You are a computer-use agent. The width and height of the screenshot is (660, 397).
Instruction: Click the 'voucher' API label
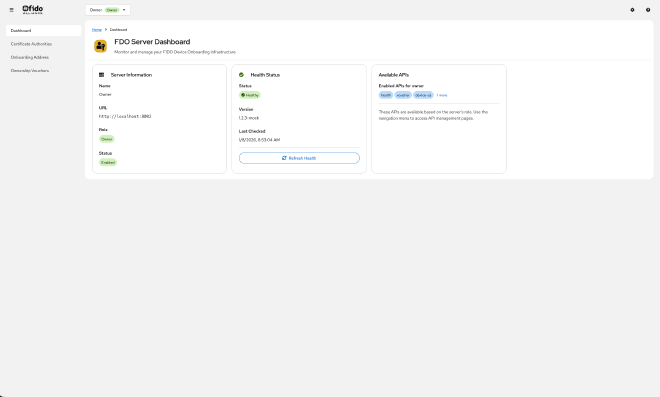pyautogui.click(x=403, y=95)
